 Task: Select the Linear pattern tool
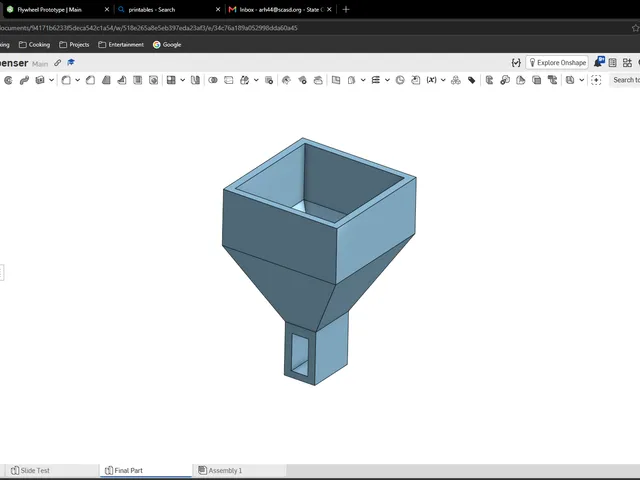coord(171,80)
